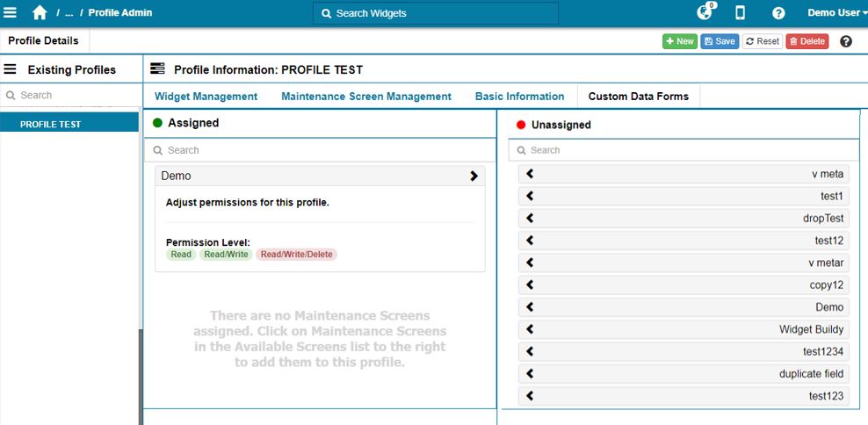The height and width of the screenshot is (425, 868).
Task: Open the Demo User dropdown
Action: point(836,13)
